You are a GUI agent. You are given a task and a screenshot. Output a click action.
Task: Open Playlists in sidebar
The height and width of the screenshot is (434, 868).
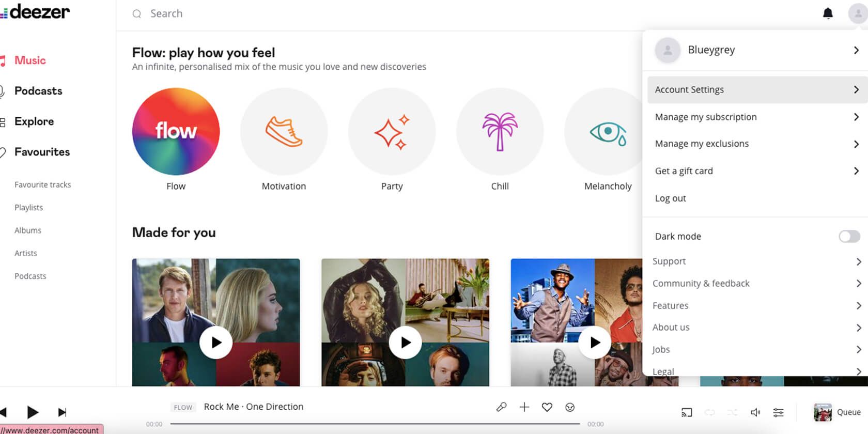[x=29, y=208]
